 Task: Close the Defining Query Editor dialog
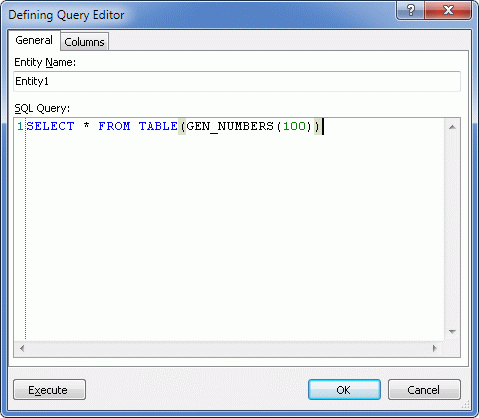[x=448, y=10]
